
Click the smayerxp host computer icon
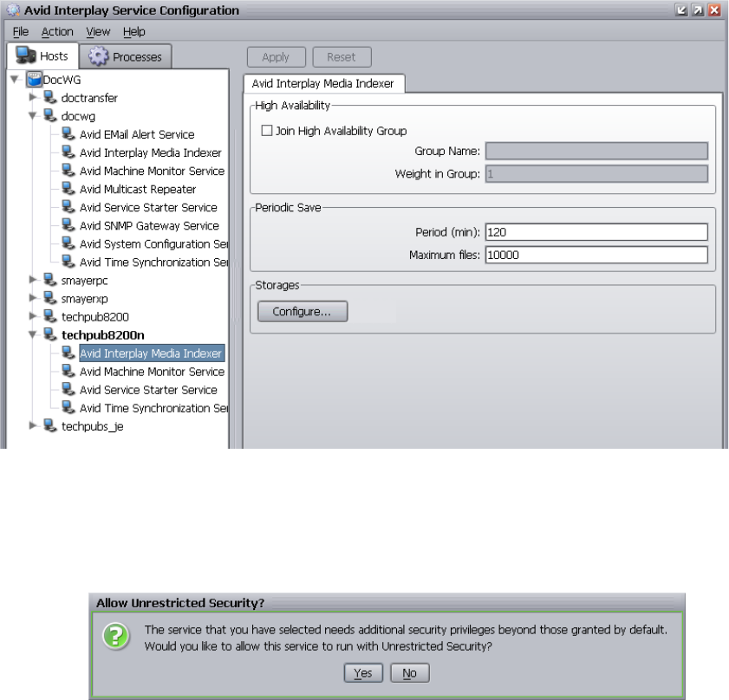[50, 298]
